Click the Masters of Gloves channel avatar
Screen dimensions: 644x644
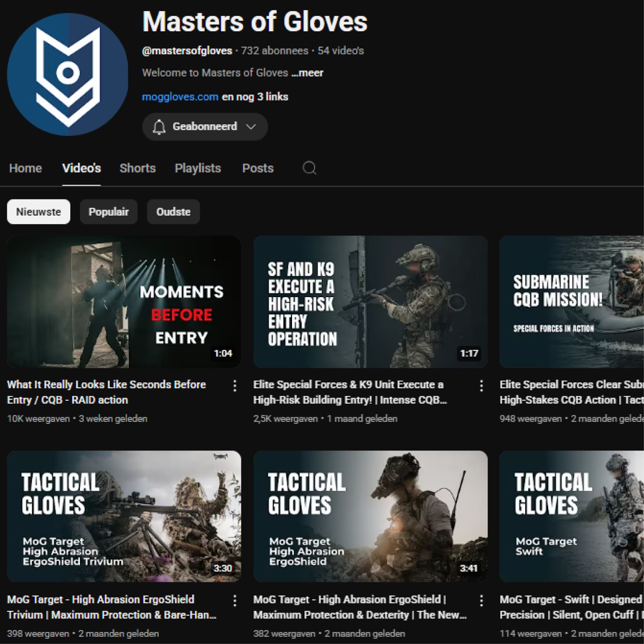pos(68,75)
